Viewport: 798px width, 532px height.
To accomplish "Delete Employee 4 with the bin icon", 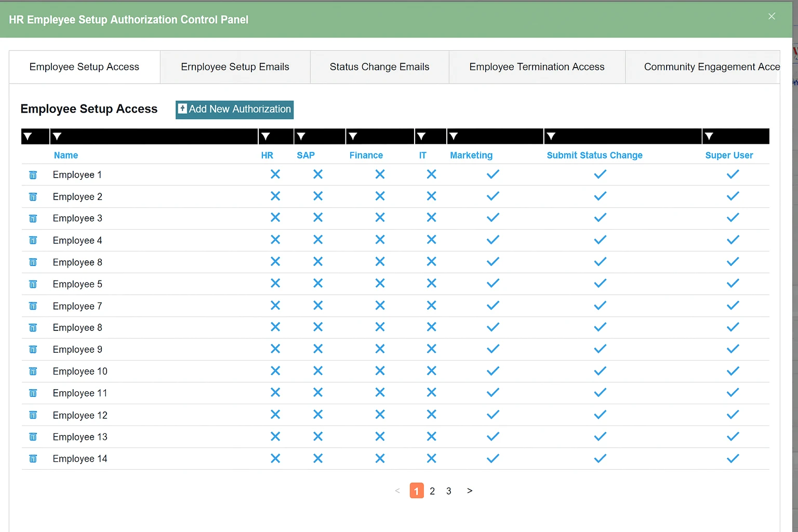I will coord(33,241).
